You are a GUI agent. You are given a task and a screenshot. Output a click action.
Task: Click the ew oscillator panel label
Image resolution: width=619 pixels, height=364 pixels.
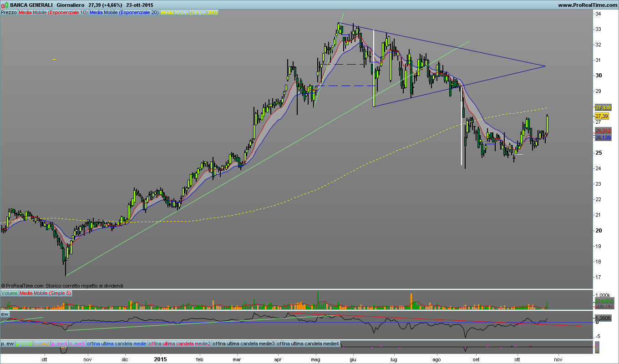(x=5, y=314)
